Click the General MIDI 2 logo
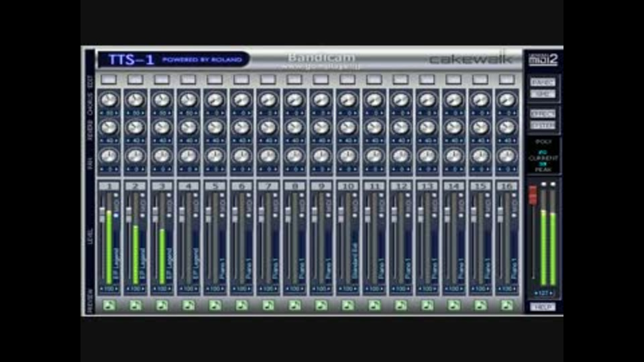This screenshot has height=362, width=644. [x=543, y=59]
